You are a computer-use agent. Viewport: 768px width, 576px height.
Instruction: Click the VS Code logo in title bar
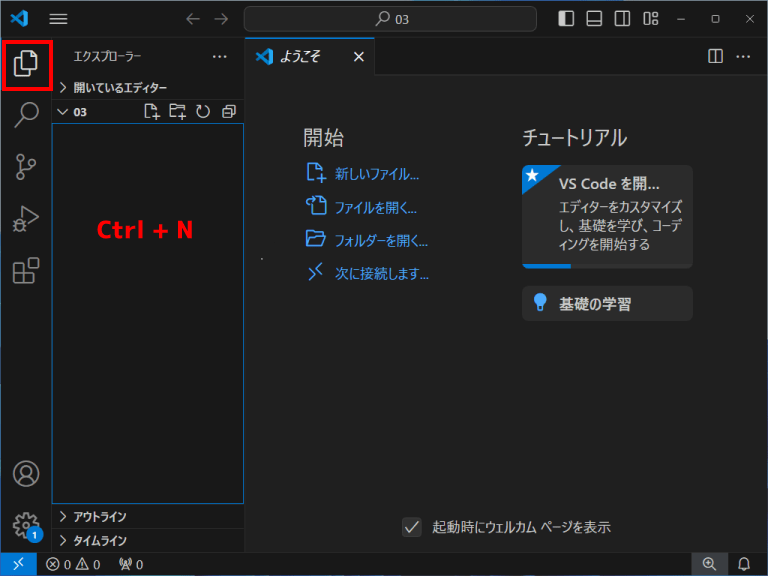point(20,19)
